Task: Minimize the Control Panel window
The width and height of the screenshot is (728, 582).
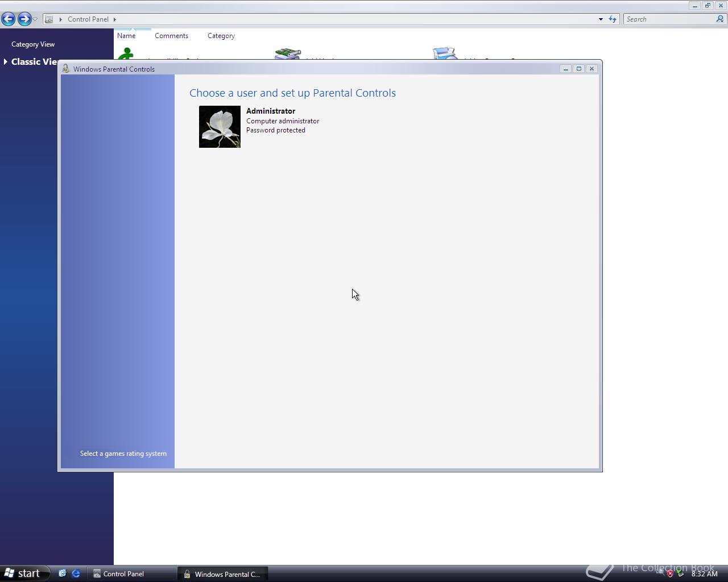Action: click(695, 5)
